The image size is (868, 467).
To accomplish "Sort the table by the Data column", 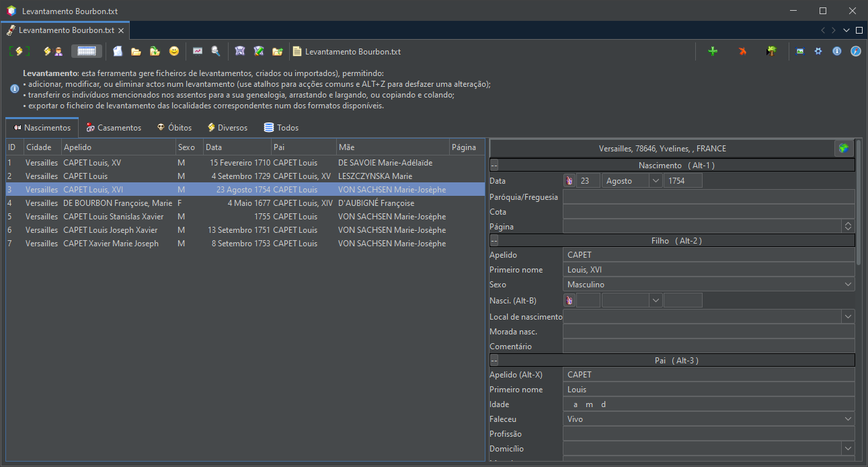I will click(237, 147).
